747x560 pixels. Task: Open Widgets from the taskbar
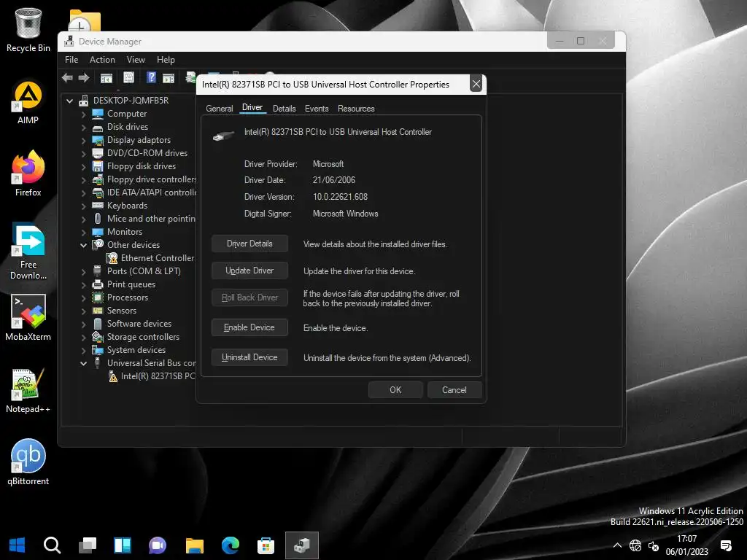click(123, 545)
